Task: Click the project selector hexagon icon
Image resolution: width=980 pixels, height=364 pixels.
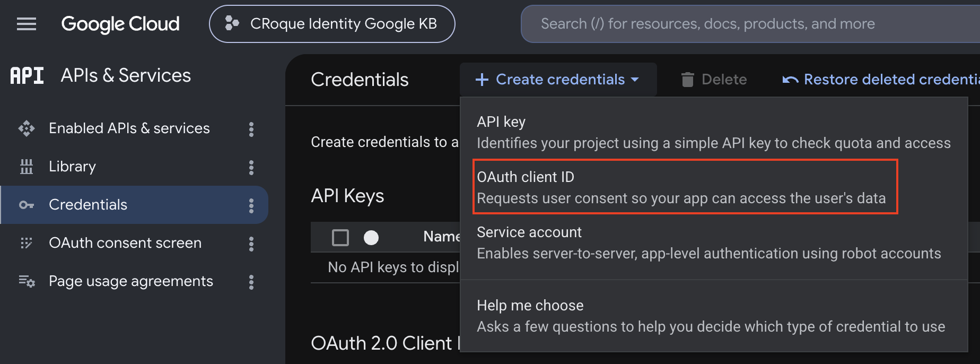Action: pos(231,23)
